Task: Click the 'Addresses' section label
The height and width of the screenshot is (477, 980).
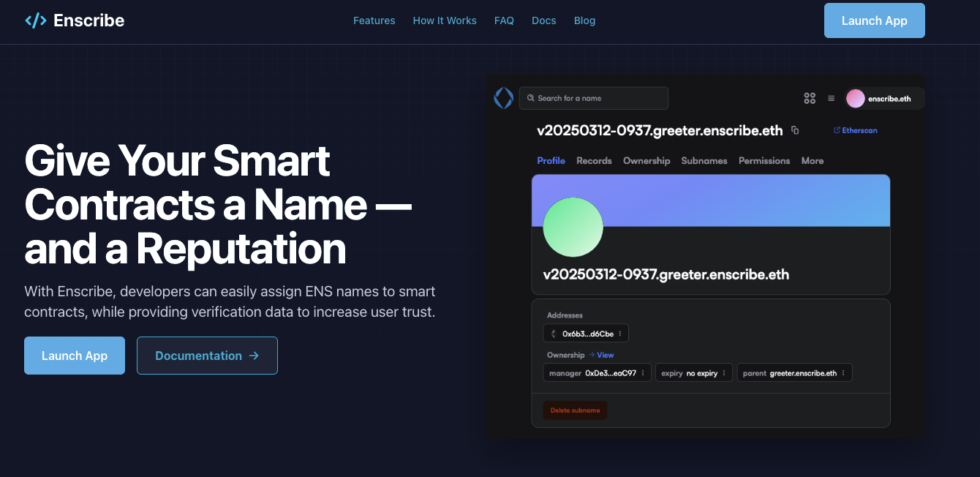Action: coord(565,315)
